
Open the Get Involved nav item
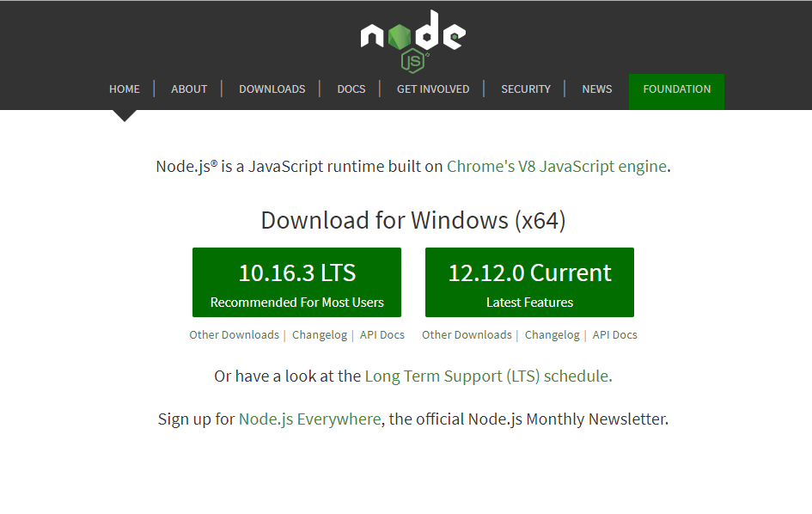click(x=433, y=89)
